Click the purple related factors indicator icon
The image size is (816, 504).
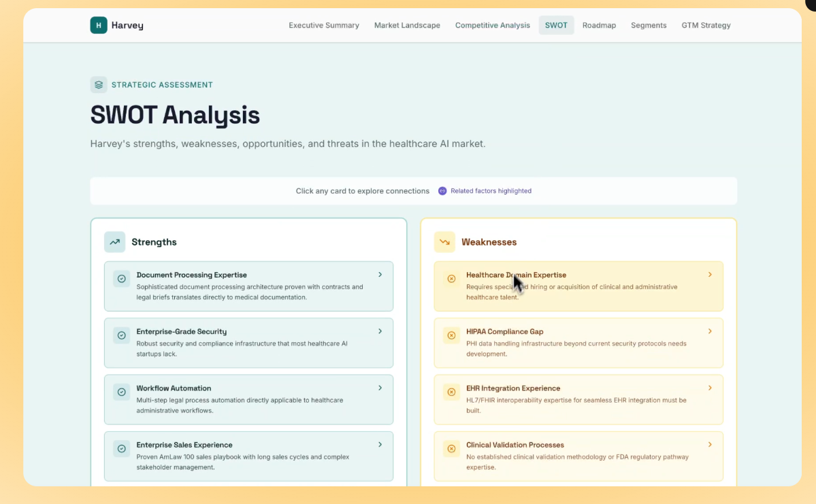click(x=442, y=191)
